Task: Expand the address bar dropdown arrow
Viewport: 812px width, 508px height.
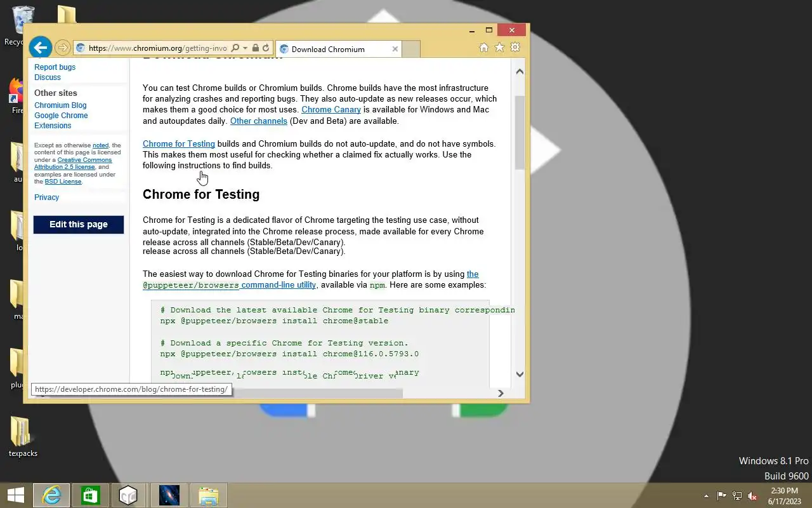Action: coord(245,48)
